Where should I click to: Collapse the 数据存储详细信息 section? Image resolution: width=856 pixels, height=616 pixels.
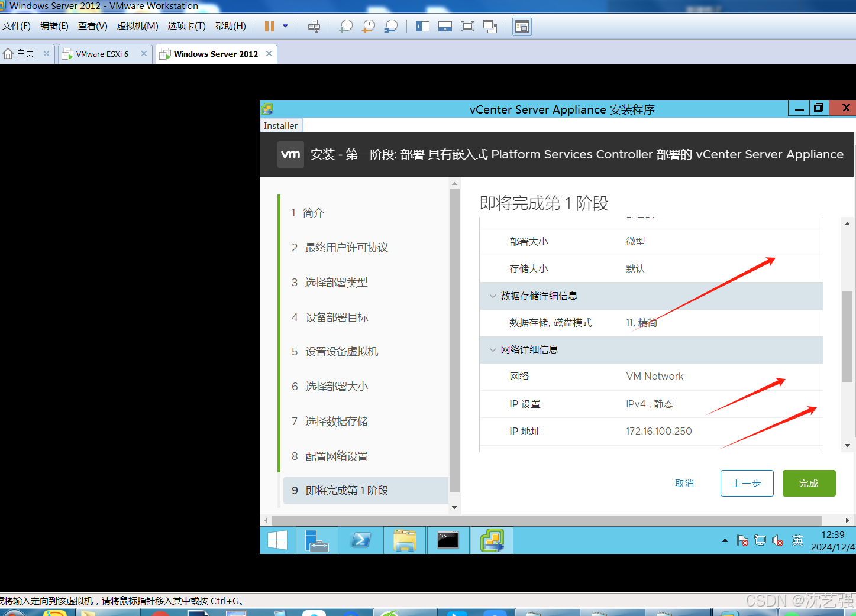493,296
